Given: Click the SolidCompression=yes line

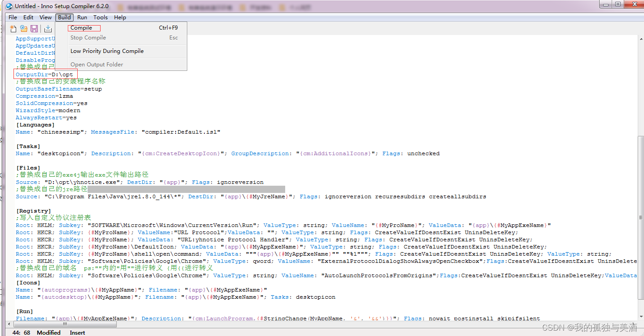Looking at the screenshot, I should pos(52,103).
